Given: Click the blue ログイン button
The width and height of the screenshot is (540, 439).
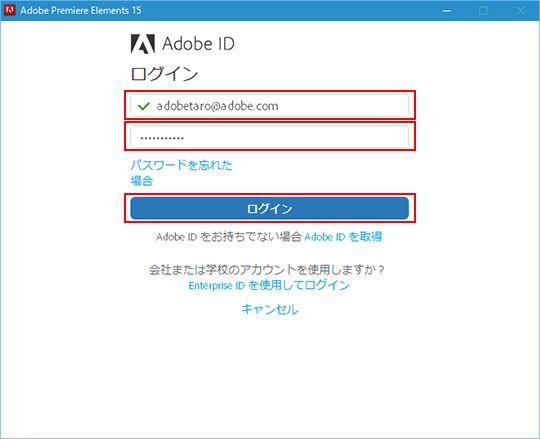Looking at the screenshot, I should (270, 208).
